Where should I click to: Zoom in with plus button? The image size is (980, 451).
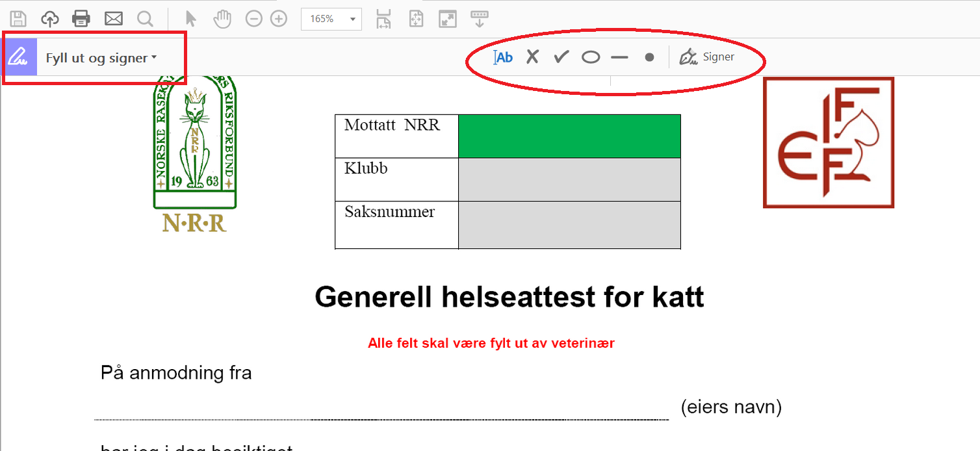(x=279, y=19)
